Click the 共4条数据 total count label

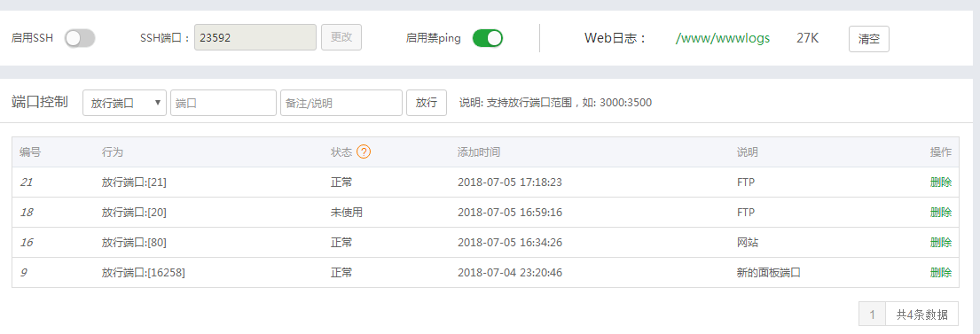pos(921,314)
